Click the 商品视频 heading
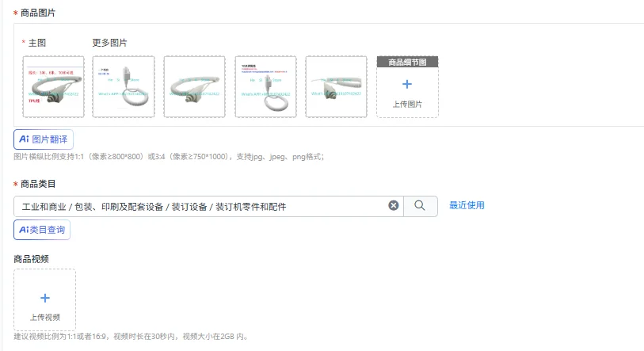This screenshot has width=644, height=351. click(31, 259)
